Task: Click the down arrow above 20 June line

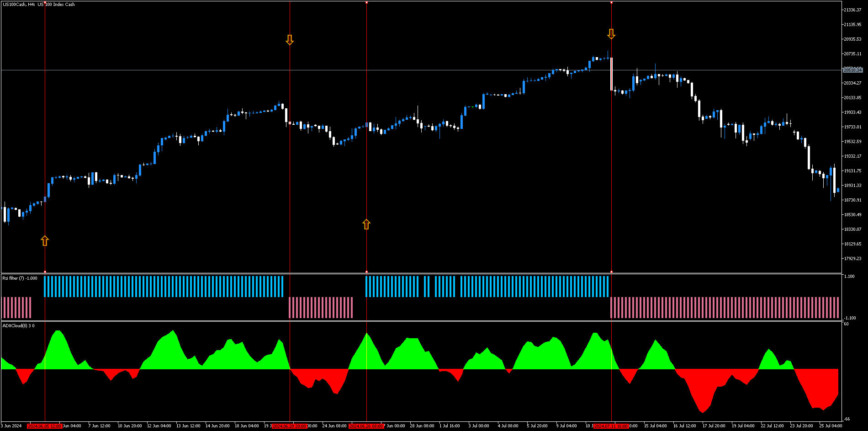Action: tap(290, 40)
